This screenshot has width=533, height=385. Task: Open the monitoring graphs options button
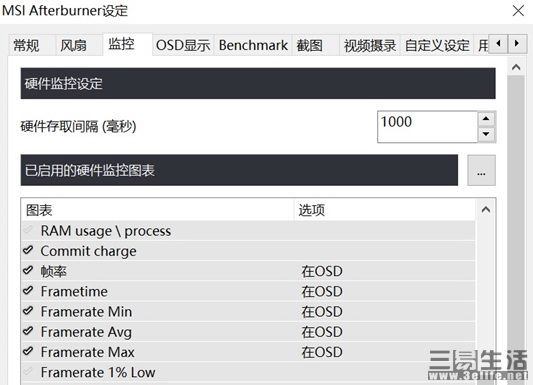(x=481, y=170)
